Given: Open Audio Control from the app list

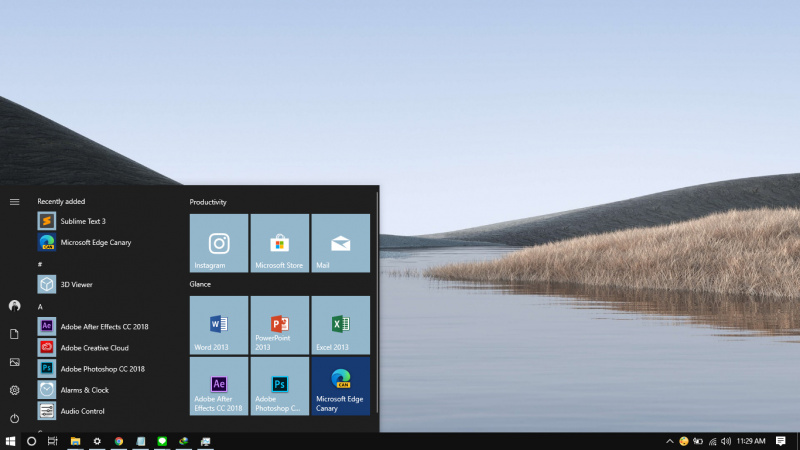Looking at the screenshot, I should (107, 411).
